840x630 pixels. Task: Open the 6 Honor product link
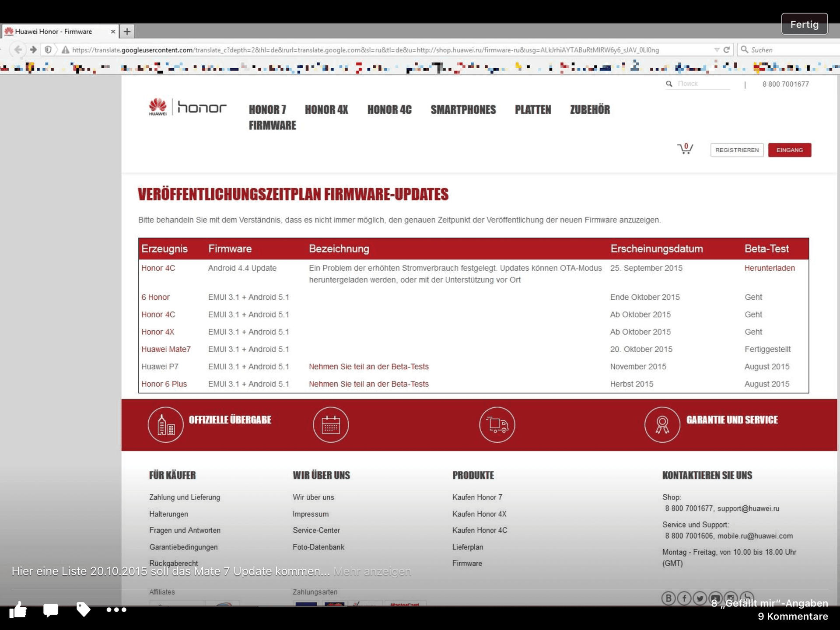[155, 297]
